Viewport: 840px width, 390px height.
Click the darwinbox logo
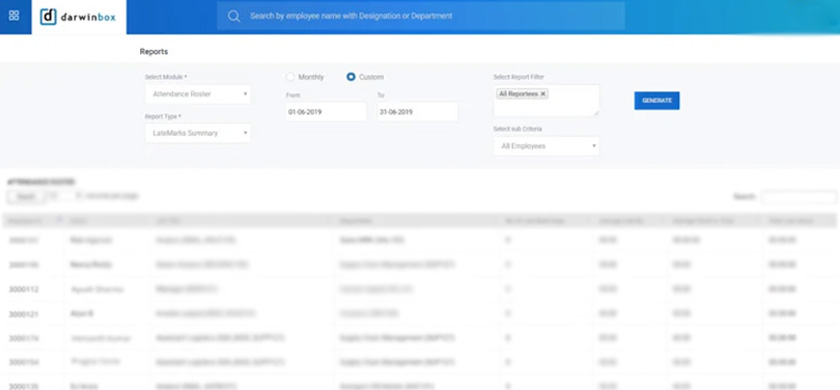(78, 17)
